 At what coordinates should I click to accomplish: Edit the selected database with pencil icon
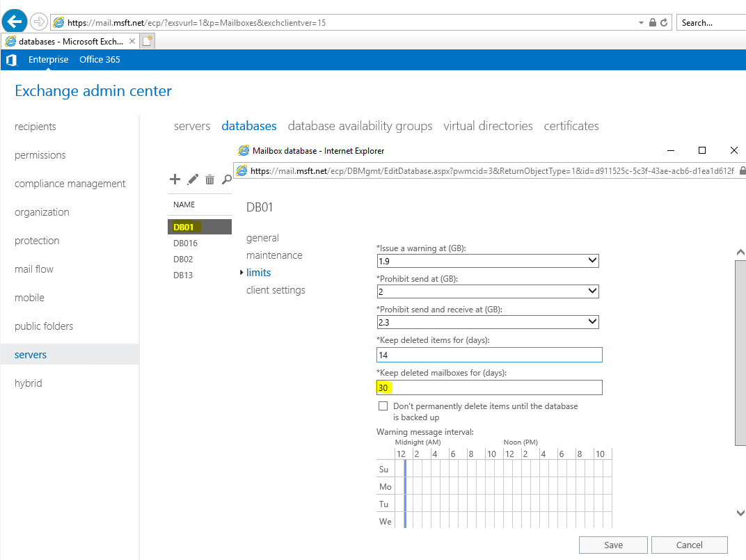coord(193,179)
